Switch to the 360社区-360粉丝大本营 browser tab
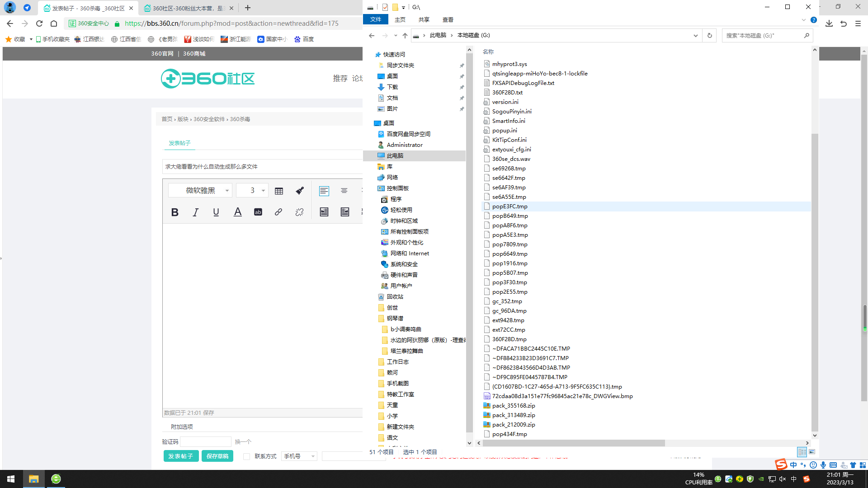Image resolution: width=868 pixels, height=488 pixels. click(x=189, y=8)
